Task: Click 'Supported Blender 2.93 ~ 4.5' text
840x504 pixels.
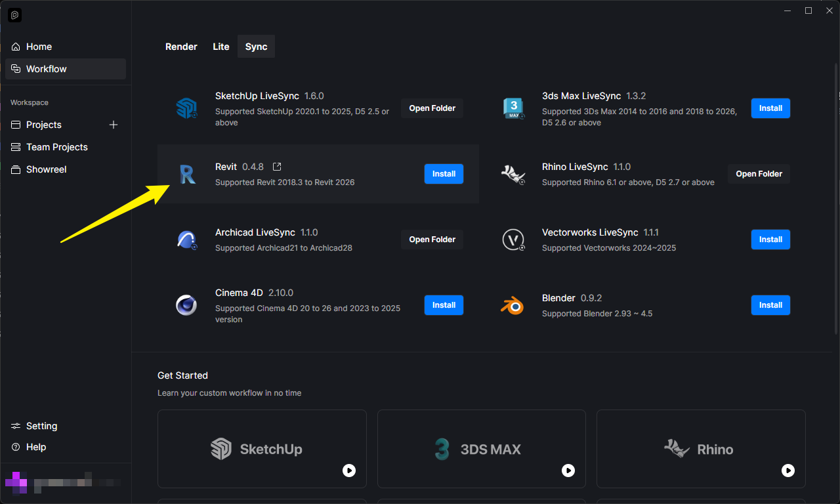Action: point(597,314)
